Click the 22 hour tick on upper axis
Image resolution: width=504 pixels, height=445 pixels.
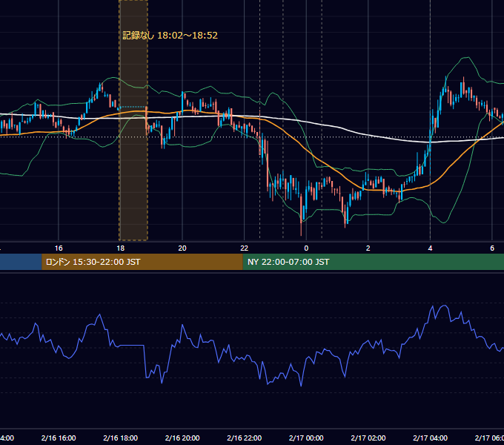click(245, 248)
